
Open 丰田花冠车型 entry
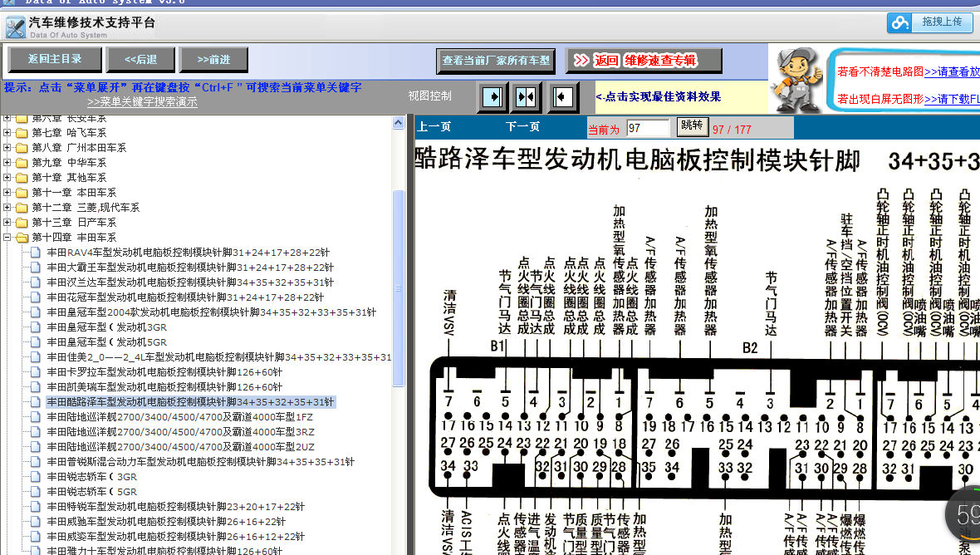tap(185, 297)
